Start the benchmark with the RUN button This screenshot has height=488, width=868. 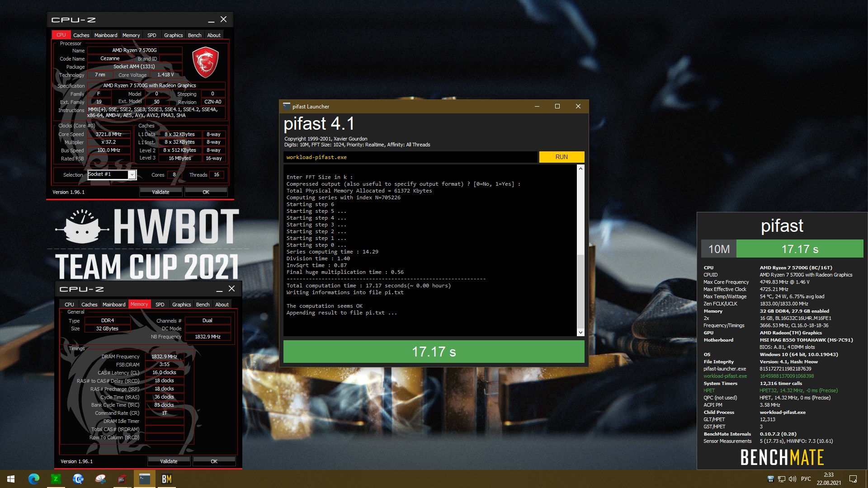pyautogui.click(x=561, y=157)
